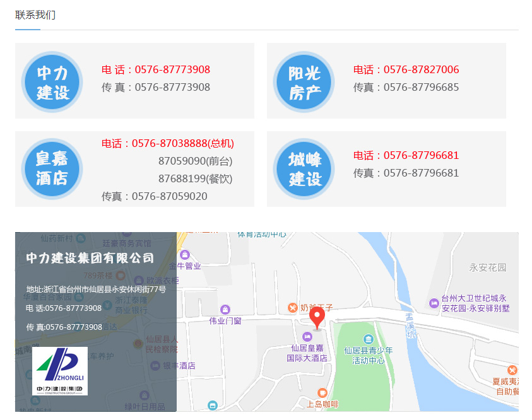
Task: Click the 金牛管业 map label
Action: (x=185, y=266)
